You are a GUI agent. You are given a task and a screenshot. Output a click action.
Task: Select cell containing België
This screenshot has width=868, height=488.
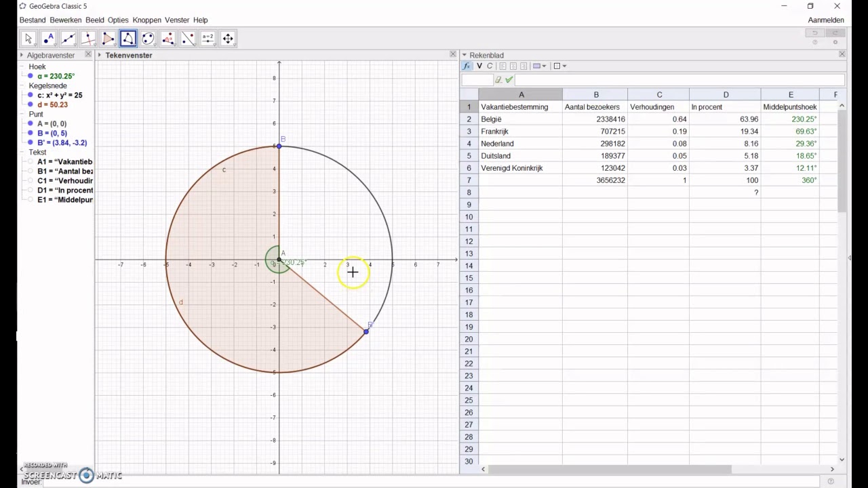520,119
